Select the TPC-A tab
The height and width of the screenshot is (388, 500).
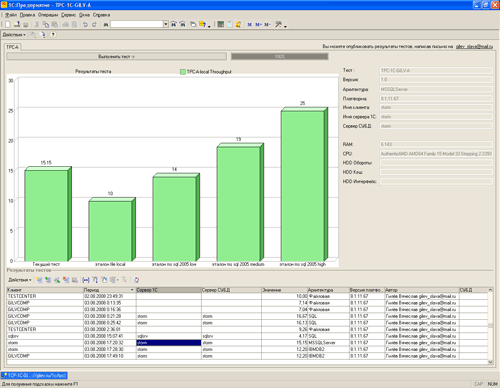[13, 47]
